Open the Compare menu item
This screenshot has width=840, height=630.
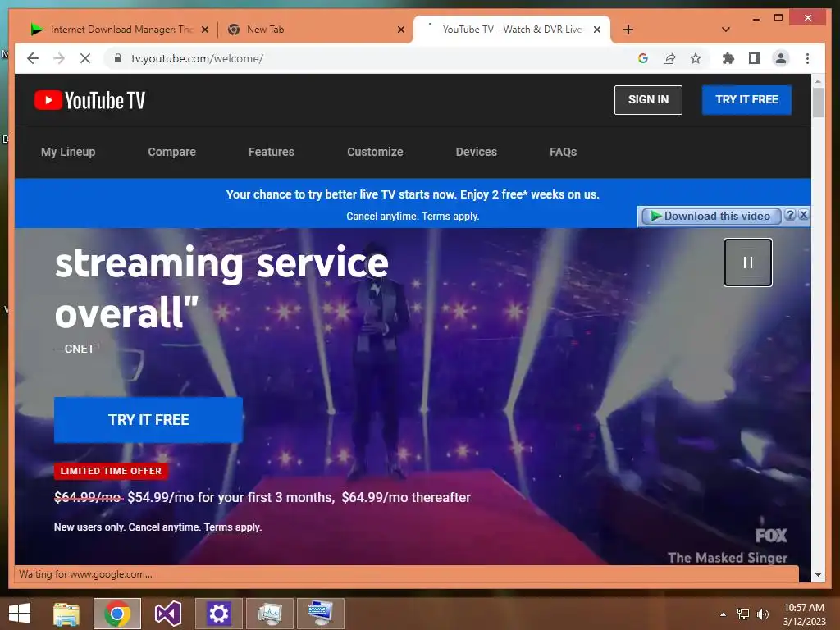coord(172,152)
